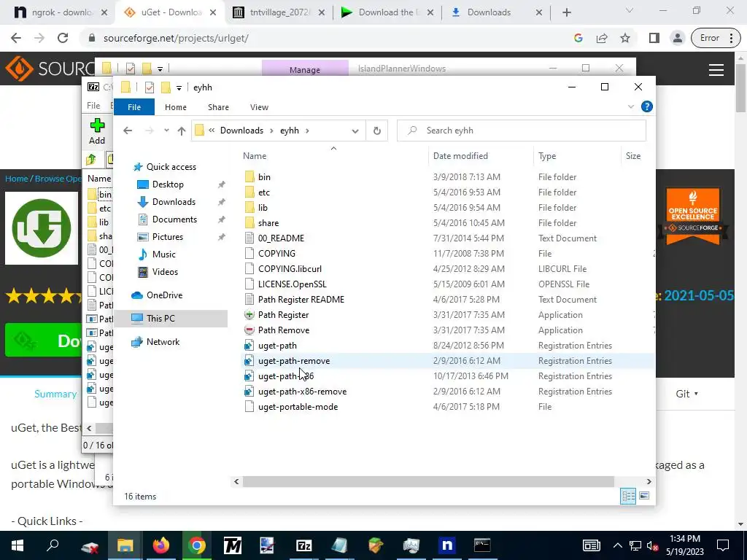The width and height of the screenshot is (747, 560).
Task: Click the Chrome address bar URL
Action: coord(176,38)
